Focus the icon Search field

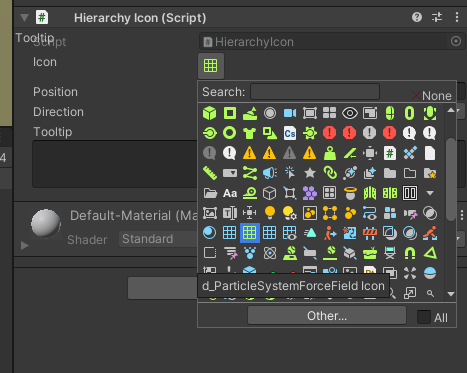[x=315, y=92]
